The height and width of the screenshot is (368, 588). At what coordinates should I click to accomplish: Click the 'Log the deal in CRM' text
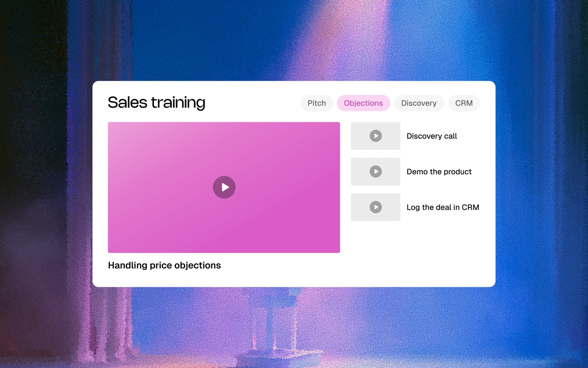click(443, 208)
